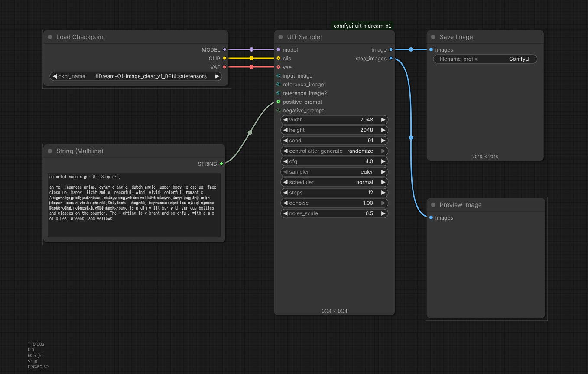
Task: Collapse the Save Image node via its dot
Action: (433, 37)
